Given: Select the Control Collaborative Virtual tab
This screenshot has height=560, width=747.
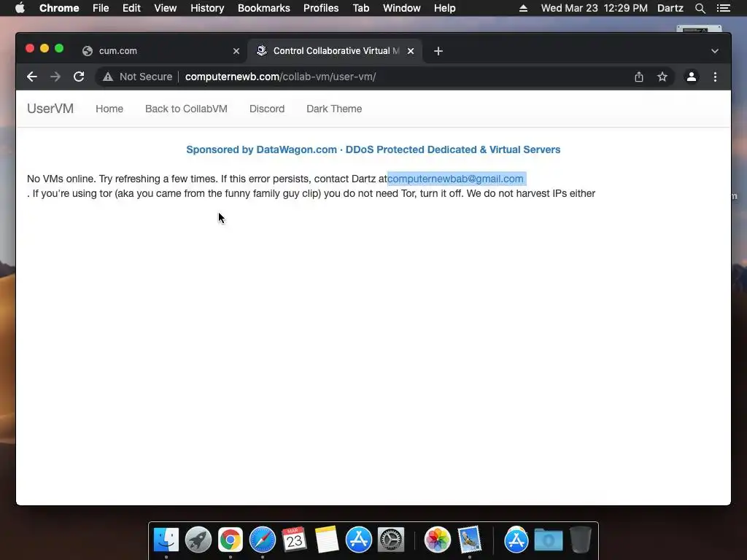Looking at the screenshot, I should click(336, 50).
